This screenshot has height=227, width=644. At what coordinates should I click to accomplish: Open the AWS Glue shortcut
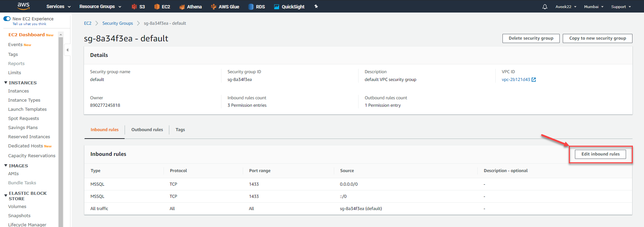pos(225,6)
